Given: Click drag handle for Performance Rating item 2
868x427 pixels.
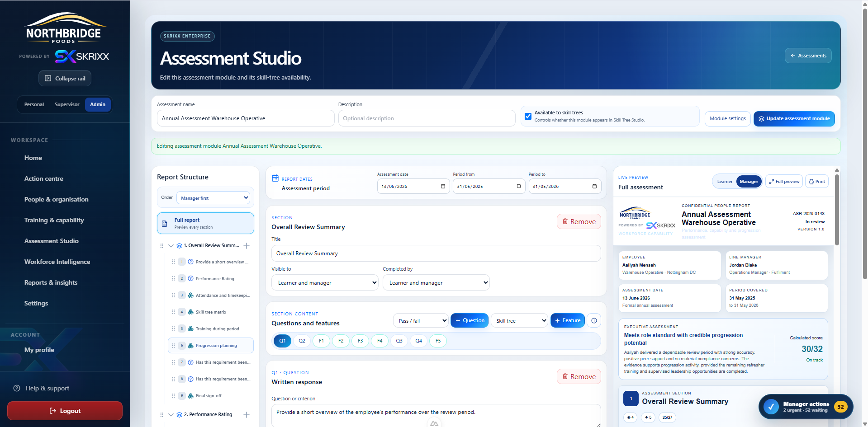Looking at the screenshot, I should click(x=173, y=278).
